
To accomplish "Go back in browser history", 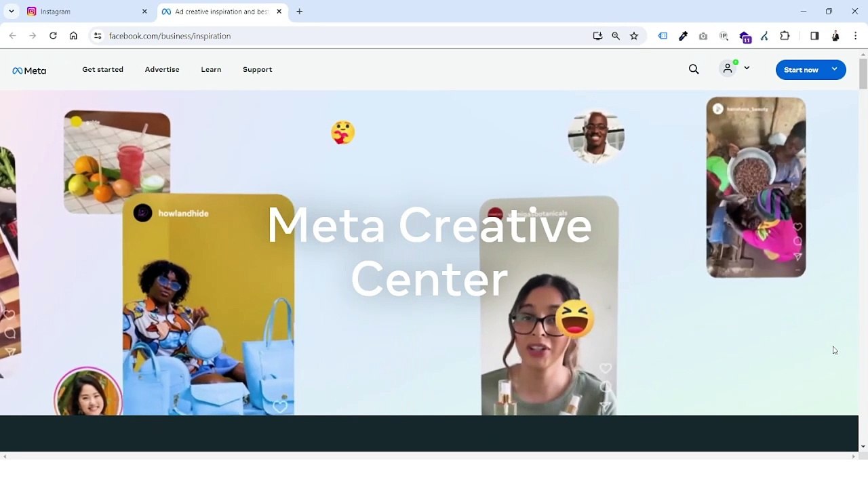I will [x=12, y=36].
